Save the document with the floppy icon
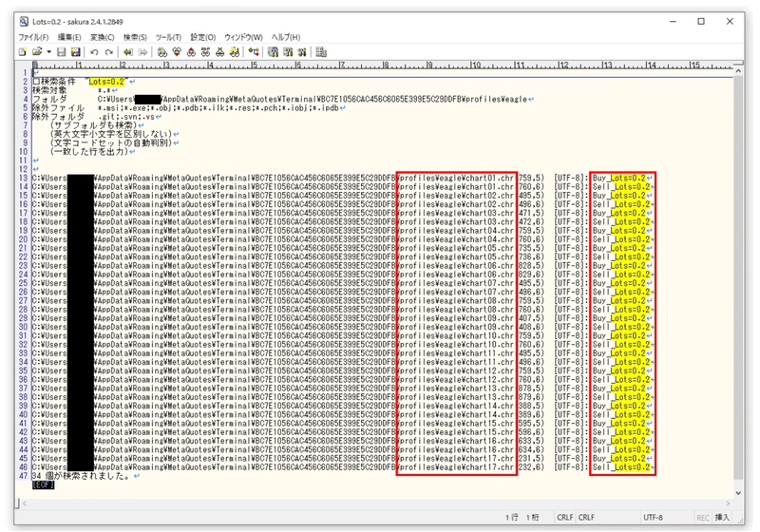The width and height of the screenshot is (760, 532). click(62, 52)
